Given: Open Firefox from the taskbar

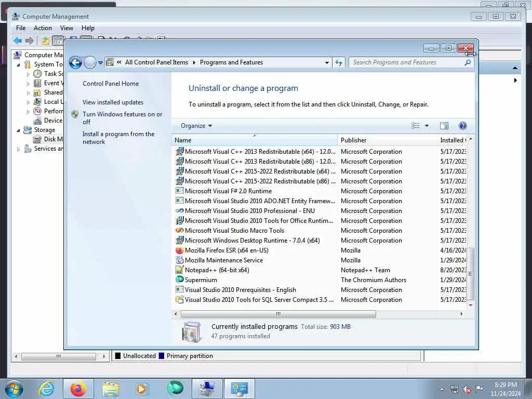Looking at the screenshot, I should point(78,389).
